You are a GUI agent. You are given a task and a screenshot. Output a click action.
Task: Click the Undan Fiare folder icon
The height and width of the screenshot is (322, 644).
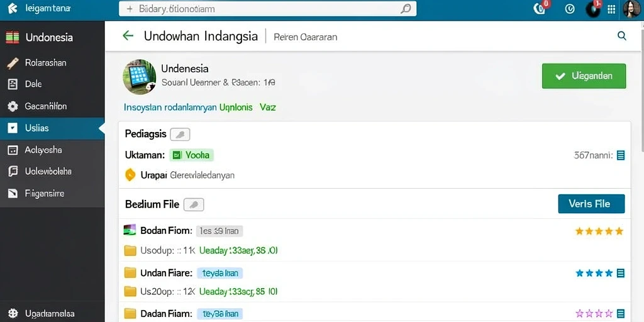130,272
